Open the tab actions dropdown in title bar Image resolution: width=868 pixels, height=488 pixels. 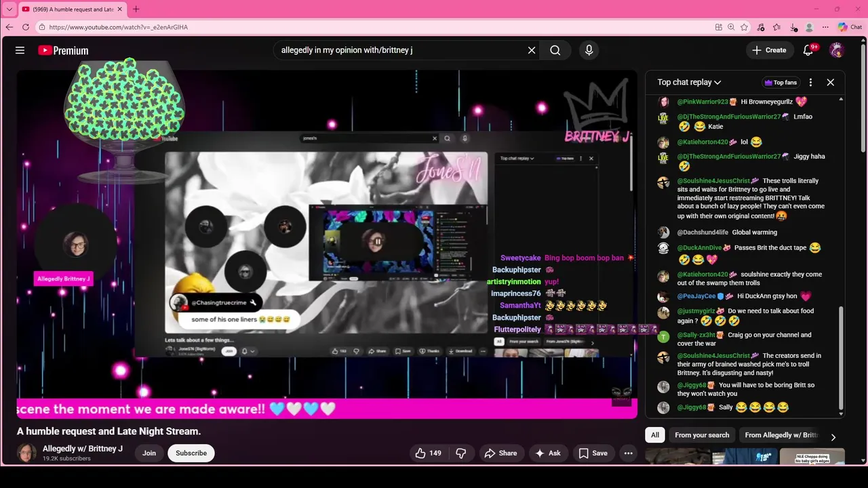(x=9, y=9)
